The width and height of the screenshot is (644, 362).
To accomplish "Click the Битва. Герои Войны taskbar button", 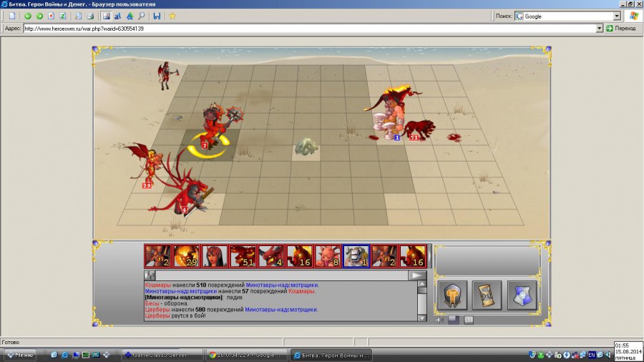I will coord(331,355).
